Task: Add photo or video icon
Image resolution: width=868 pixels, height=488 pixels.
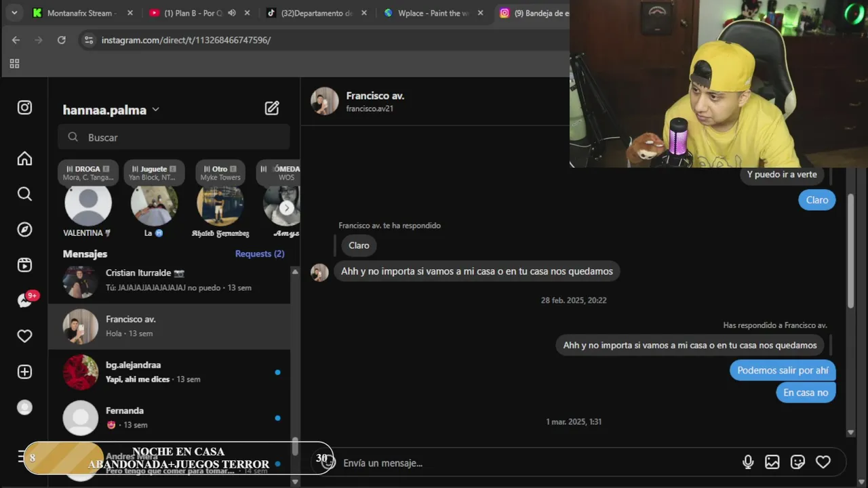Action: click(772, 462)
